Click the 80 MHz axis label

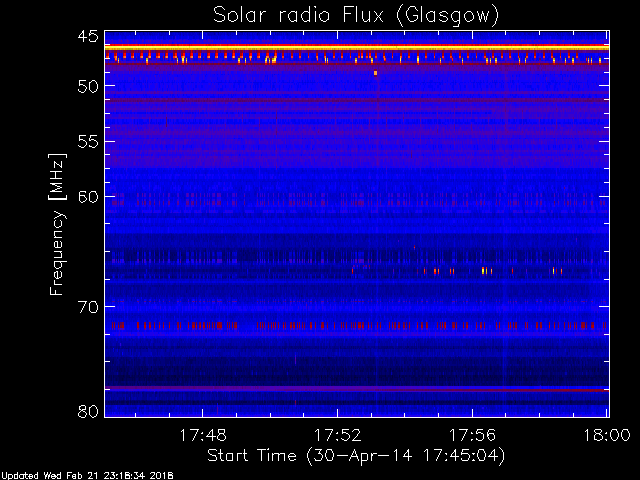point(88,411)
